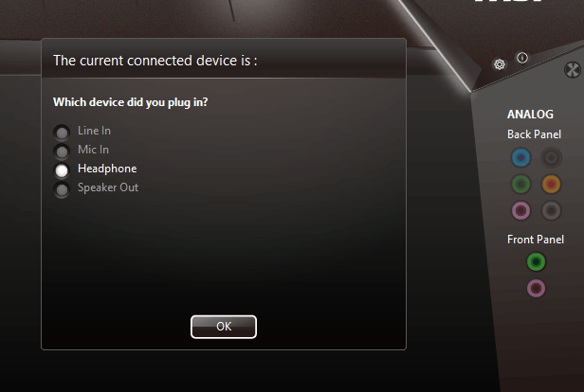This screenshot has height=392, width=584.
Task: Select the blue back panel jack
Action: click(x=520, y=158)
